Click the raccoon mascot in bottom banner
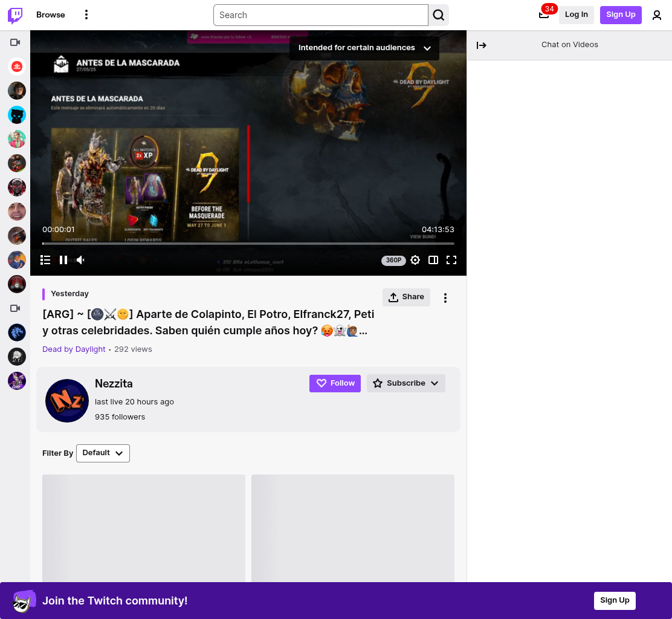 tap(24, 601)
